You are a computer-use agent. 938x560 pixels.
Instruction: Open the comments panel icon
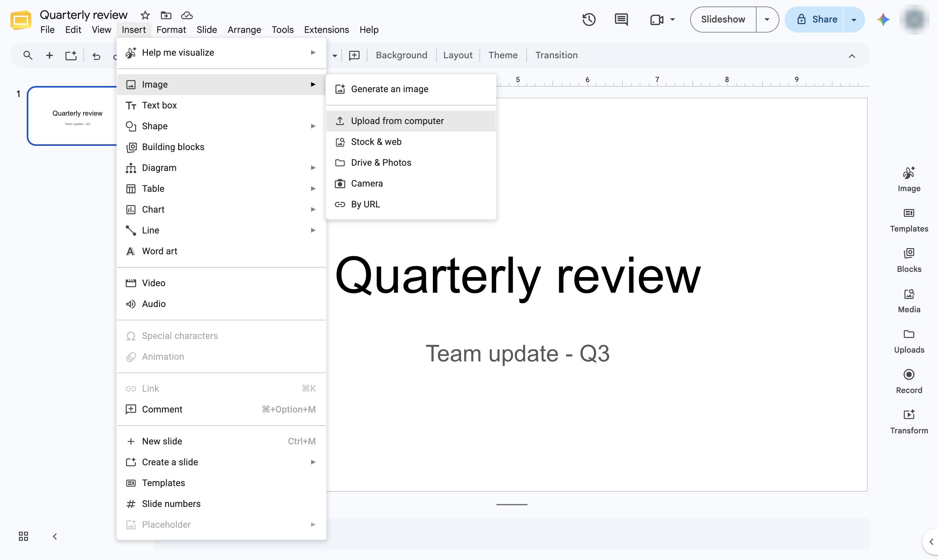pyautogui.click(x=621, y=19)
